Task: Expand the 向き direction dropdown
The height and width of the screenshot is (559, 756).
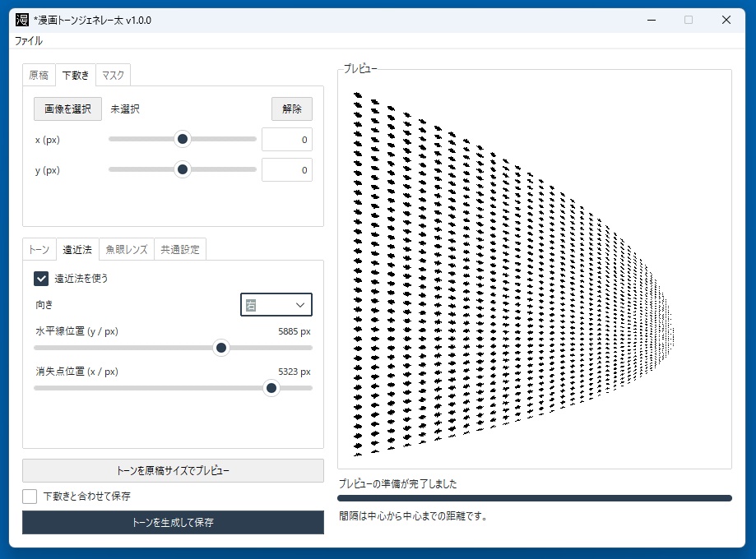Action: pos(276,304)
